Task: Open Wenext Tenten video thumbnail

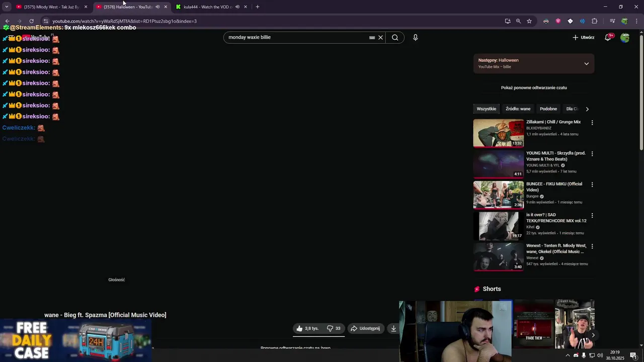Action: (499, 256)
